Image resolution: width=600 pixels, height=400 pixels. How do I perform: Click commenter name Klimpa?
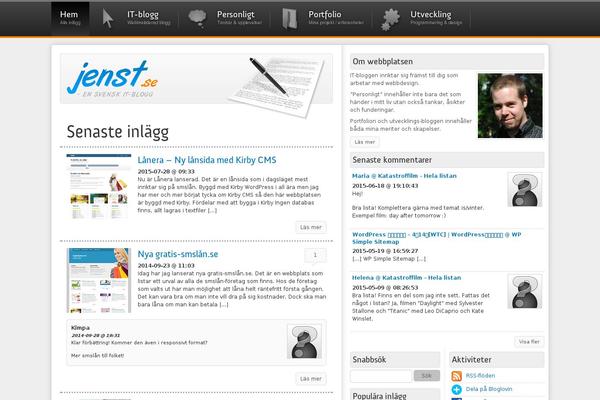(80, 328)
